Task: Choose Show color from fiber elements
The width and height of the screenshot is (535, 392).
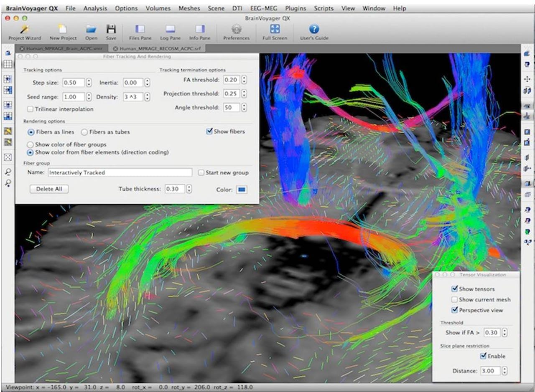Action: [30, 152]
